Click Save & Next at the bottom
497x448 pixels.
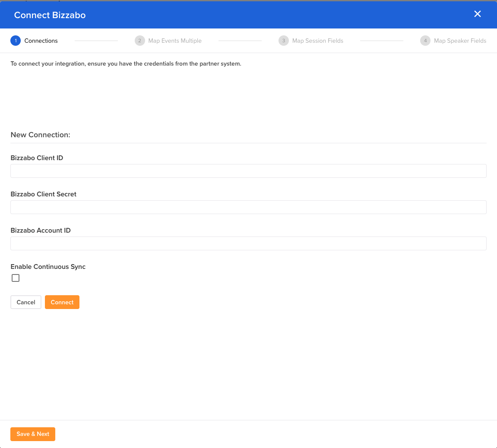pos(33,434)
